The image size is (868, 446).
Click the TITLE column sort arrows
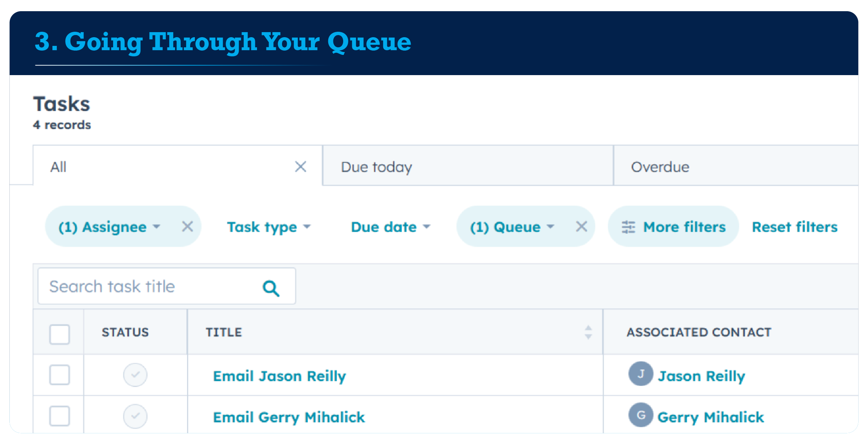(x=589, y=332)
